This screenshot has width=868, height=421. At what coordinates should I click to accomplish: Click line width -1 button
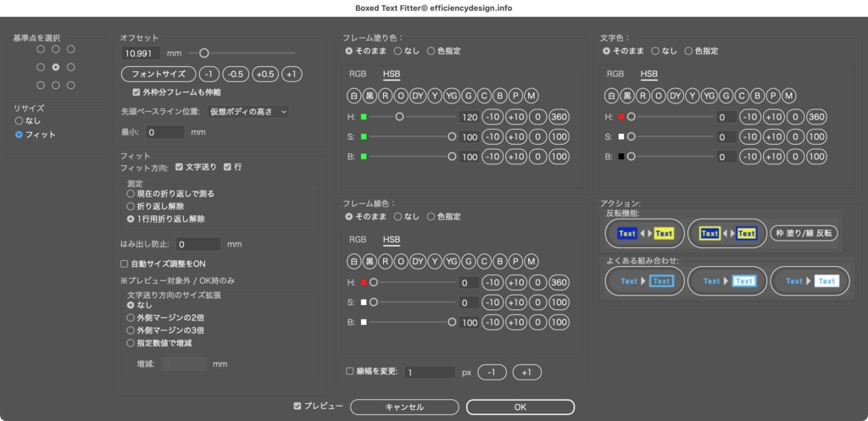click(x=492, y=373)
